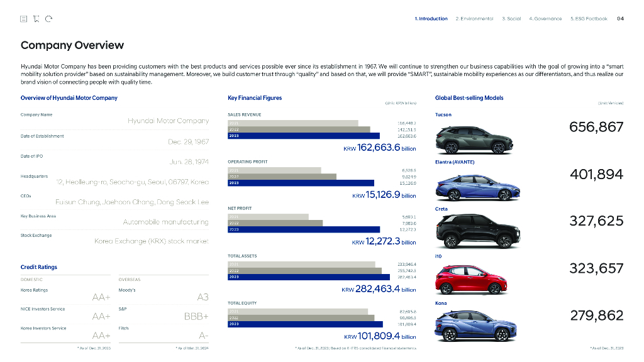Click the 'OPERATING PROFIT' chart label
This screenshot has width=644, height=362.
[x=248, y=162]
